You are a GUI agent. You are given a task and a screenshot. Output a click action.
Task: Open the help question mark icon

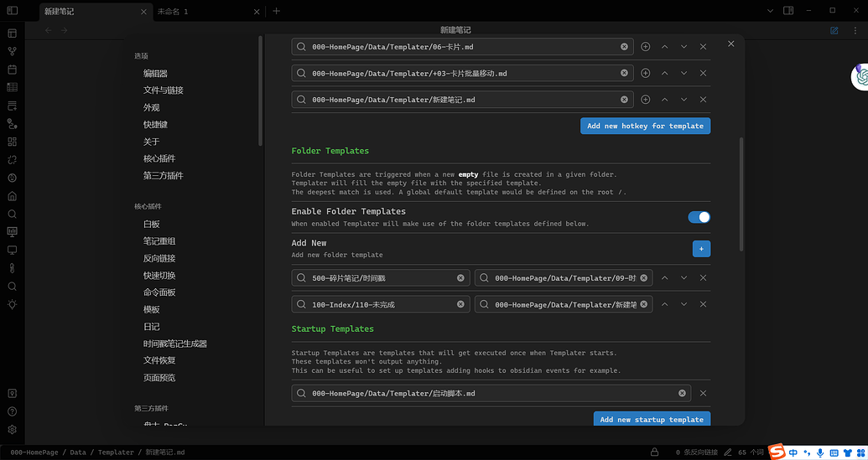(x=13, y=411)
